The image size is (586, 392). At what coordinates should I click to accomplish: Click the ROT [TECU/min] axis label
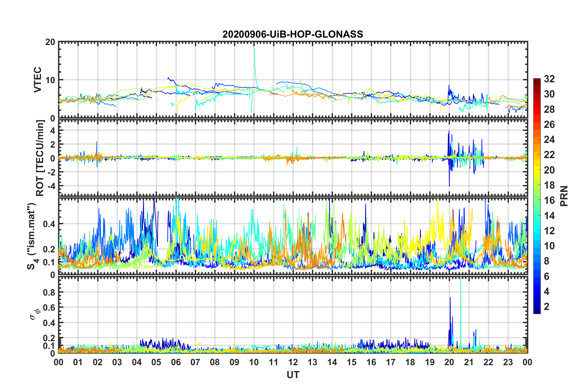point(40,158)
